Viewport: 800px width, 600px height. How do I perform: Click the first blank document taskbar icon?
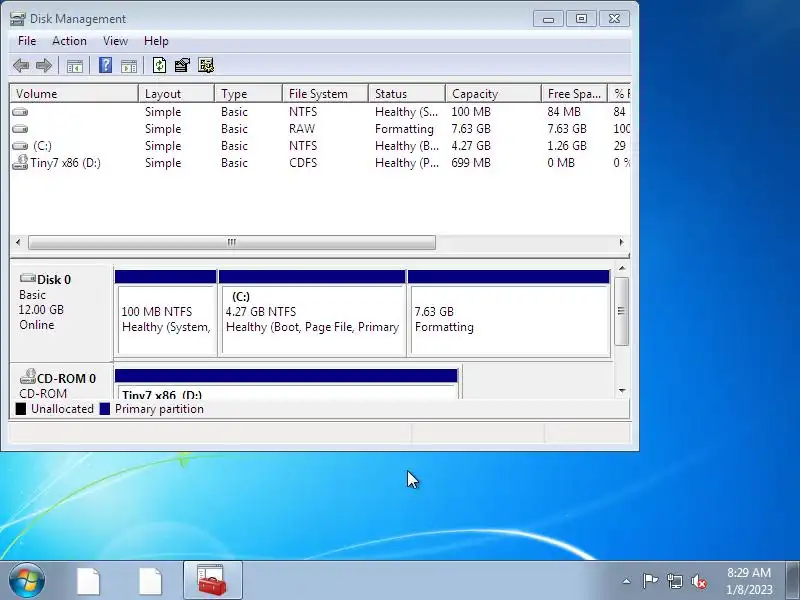[x=88, y=581]
